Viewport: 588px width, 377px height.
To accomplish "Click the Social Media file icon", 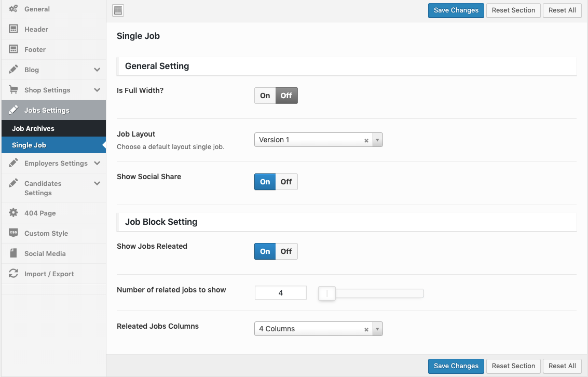I will point(13,253).
